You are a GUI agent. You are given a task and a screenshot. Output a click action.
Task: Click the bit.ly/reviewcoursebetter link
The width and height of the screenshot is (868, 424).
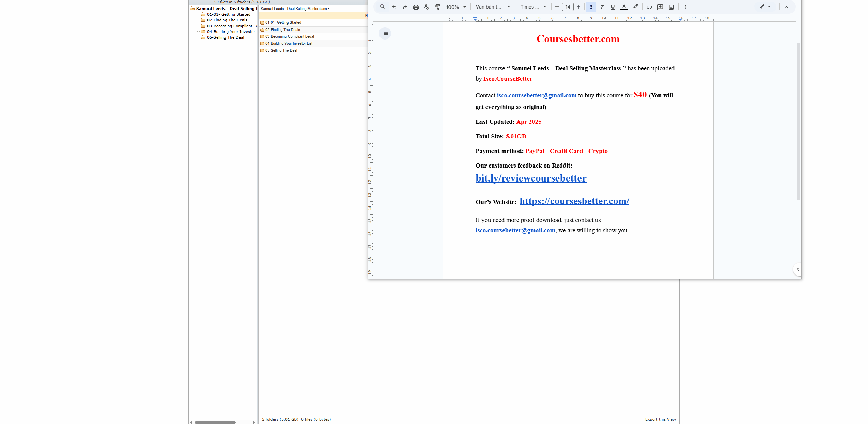(x=531, y=178)
